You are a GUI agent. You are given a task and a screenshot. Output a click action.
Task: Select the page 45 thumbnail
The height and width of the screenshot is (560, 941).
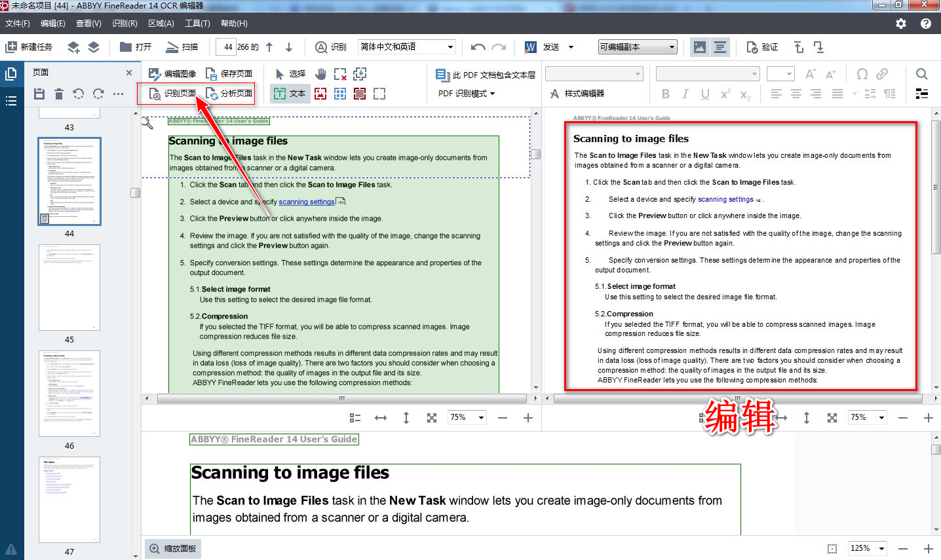pyautogui.click(x=69, y=288)
